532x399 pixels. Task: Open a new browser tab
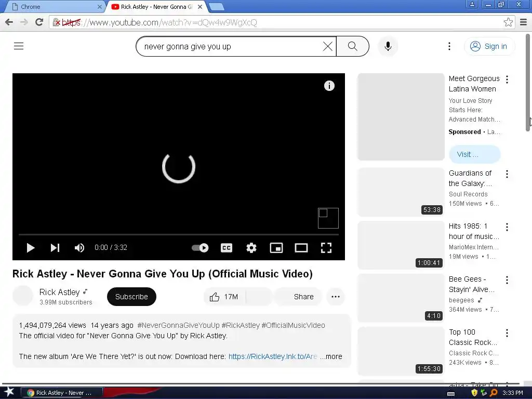[x=216, y=7]
